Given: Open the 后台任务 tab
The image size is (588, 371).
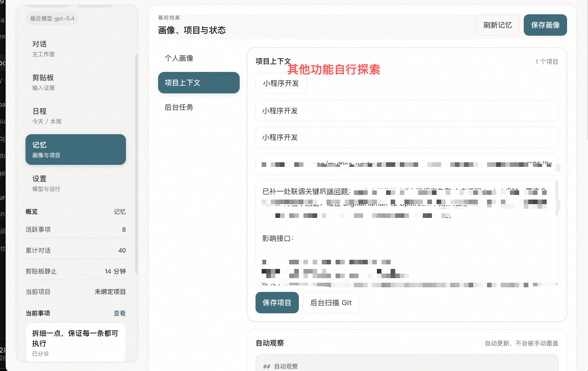Looking at the screenshot, I should click(198, 107).
